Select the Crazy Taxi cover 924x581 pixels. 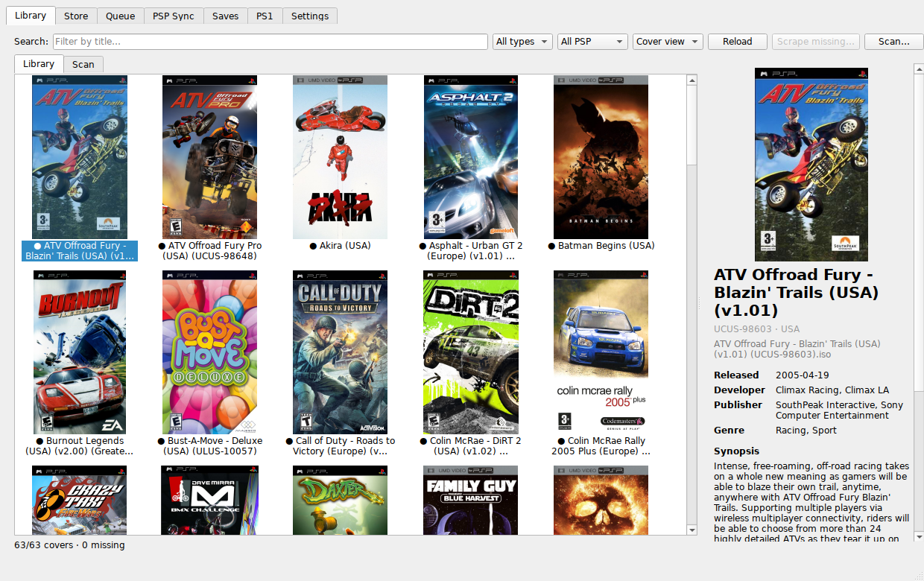[x=80, y=500]
